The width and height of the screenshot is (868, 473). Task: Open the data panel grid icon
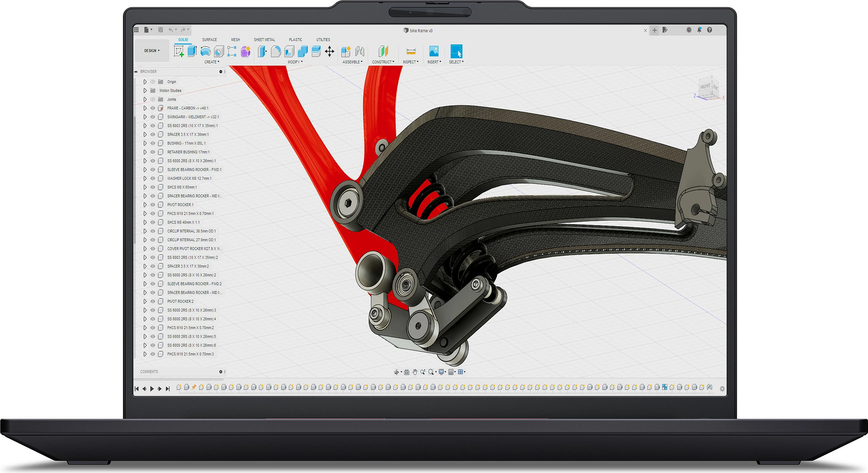click(136, 30)
